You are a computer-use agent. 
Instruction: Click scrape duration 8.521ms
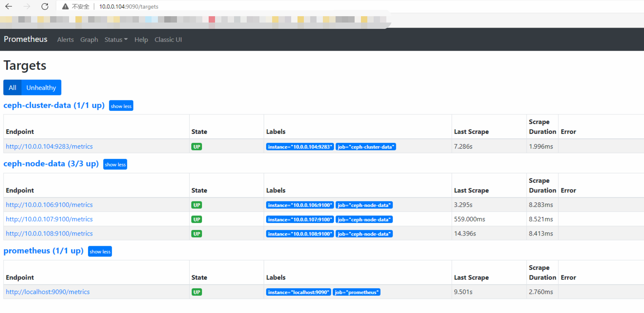[541, 219]
